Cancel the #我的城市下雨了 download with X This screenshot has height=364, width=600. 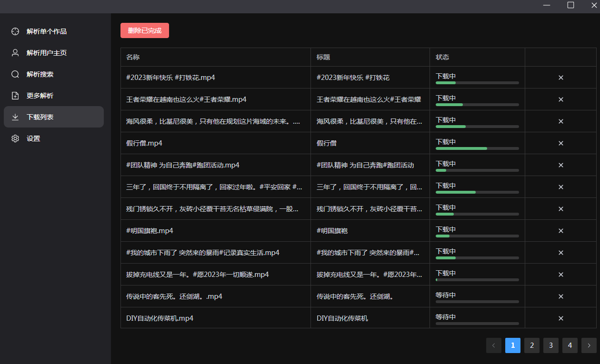click(561, 253)
